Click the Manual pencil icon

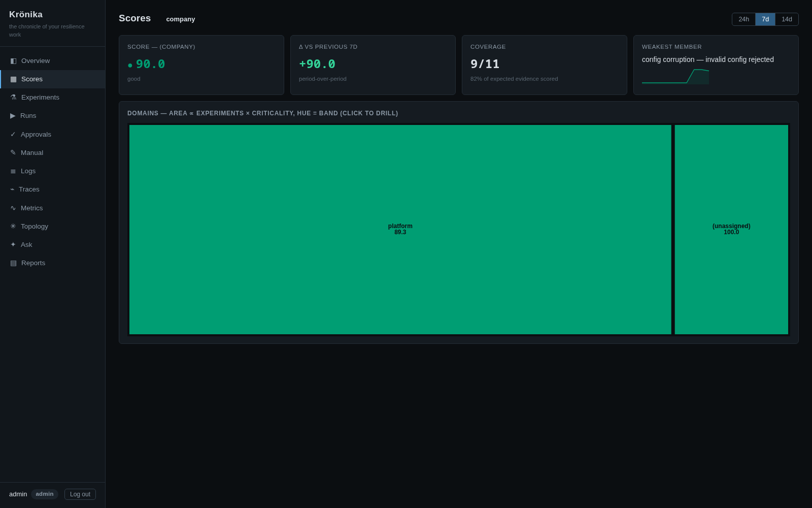[13, 153]
